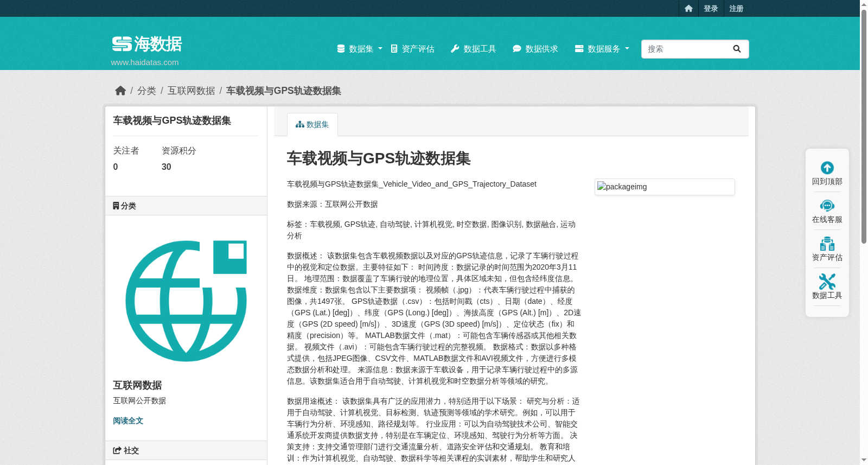The height and width of the screenshot is (465, 868).
Task: Click sidebar dataset title 车载视频与GPS轨迹数据集
Action: click(x=172, y=120)
